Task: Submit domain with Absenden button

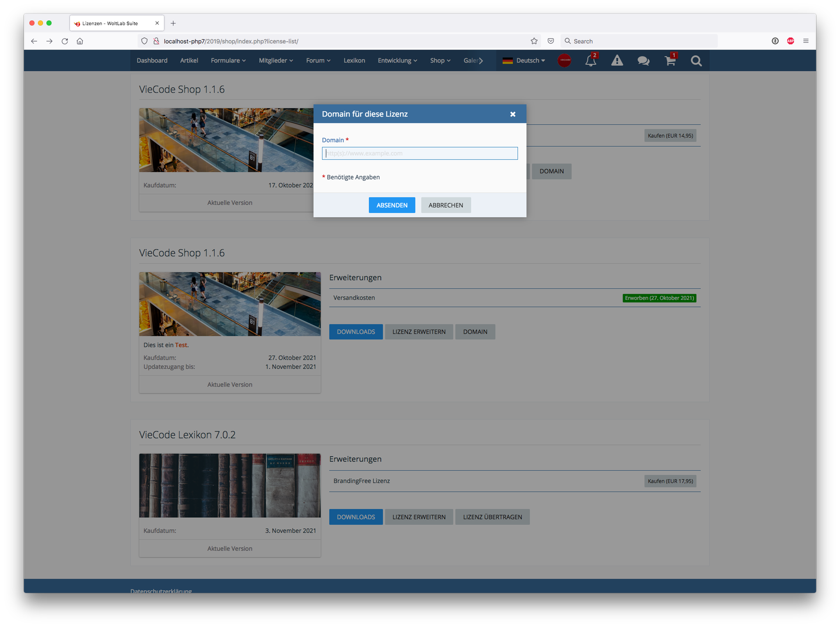Action: click(392, 205)
